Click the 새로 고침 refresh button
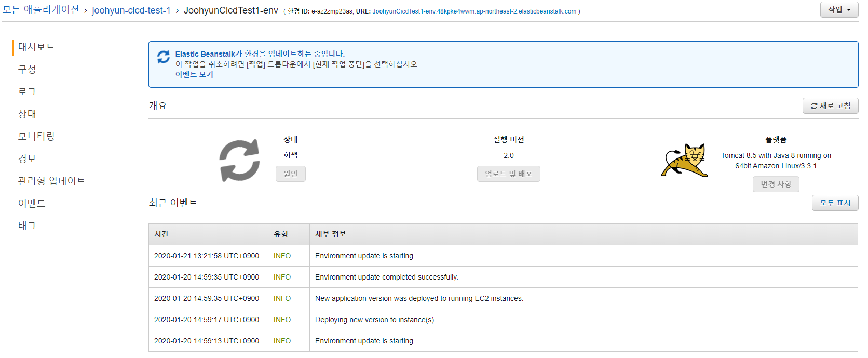The height and width of the screenshot is (358, 868). (830, 106)
